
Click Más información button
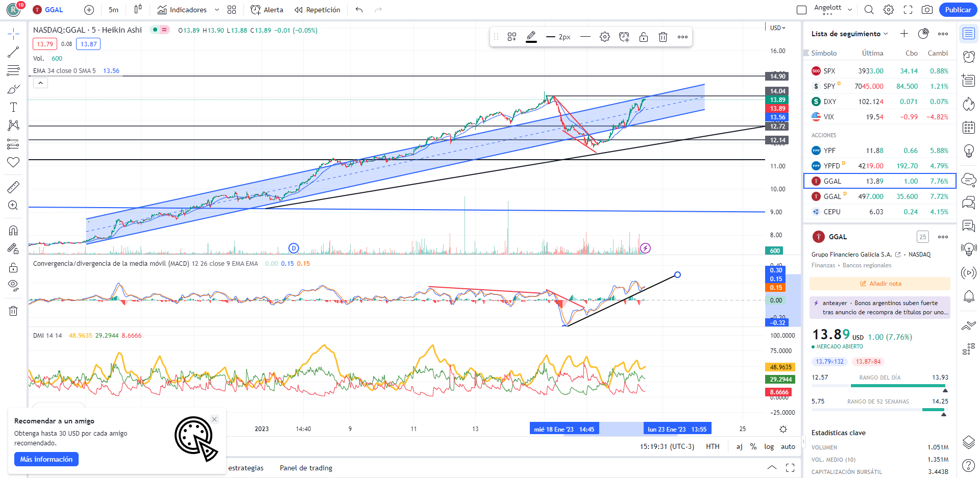(46, 459)
